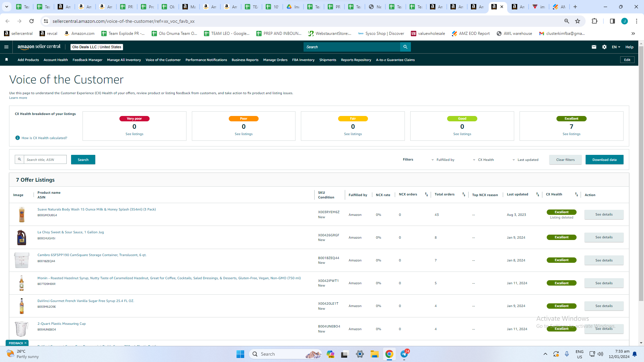The height and width of the screenshot is (362, 644).
Task: Click the Chrome icon in taskbar
Action: 389,354
